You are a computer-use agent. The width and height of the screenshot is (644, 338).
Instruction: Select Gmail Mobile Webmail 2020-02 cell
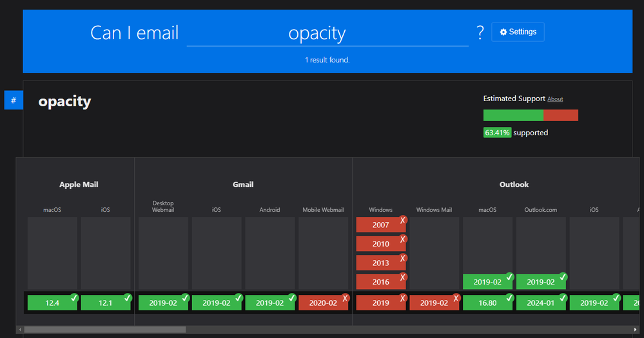323,303
